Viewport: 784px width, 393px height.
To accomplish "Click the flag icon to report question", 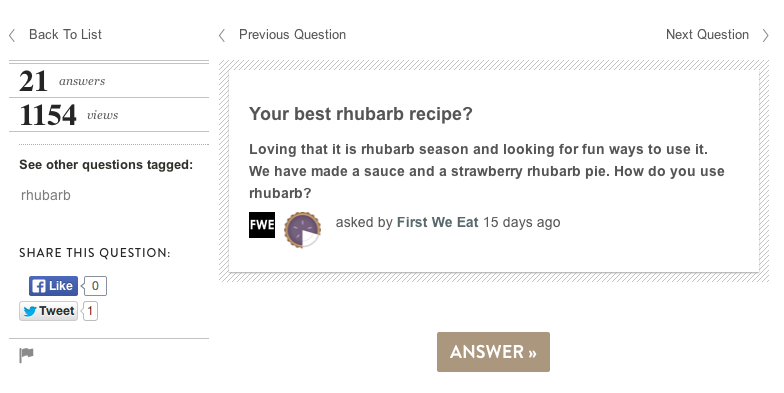I will point(26,355).
